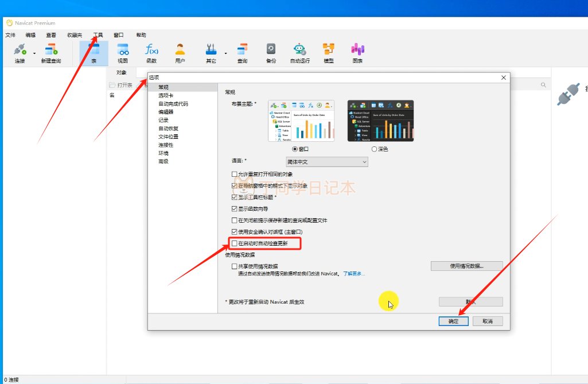Screen dimensions: 588x384
Task: Toggle 显示工具栏标题 checkbox
Action: [x=235, y=197]
